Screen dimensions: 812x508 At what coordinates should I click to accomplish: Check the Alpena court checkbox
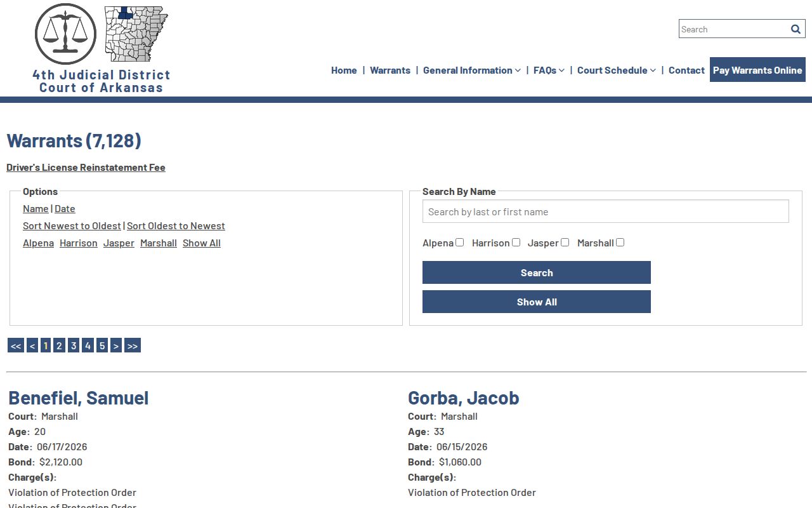click(460, 242)
